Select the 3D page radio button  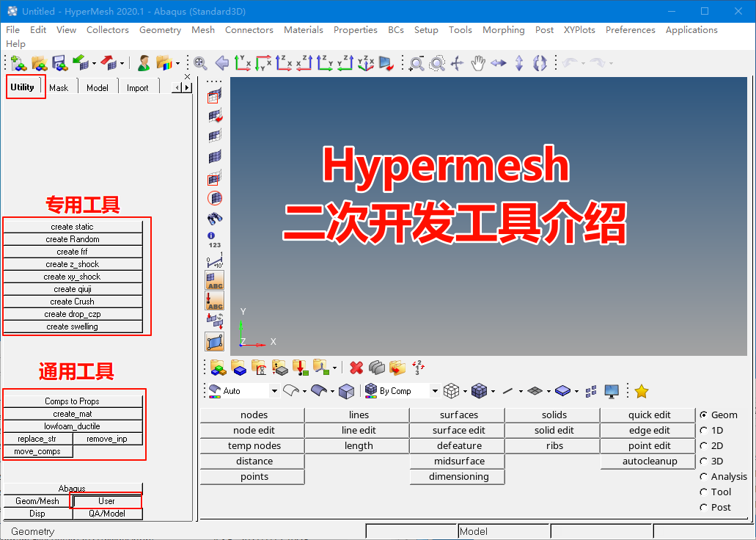703,461
